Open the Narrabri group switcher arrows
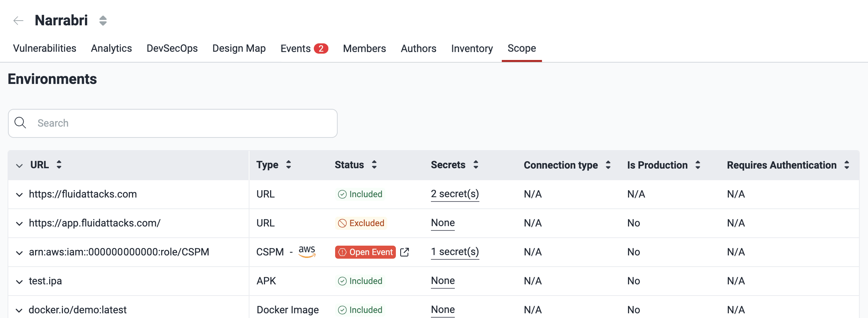868x318 pixels. tap(103, 21)
